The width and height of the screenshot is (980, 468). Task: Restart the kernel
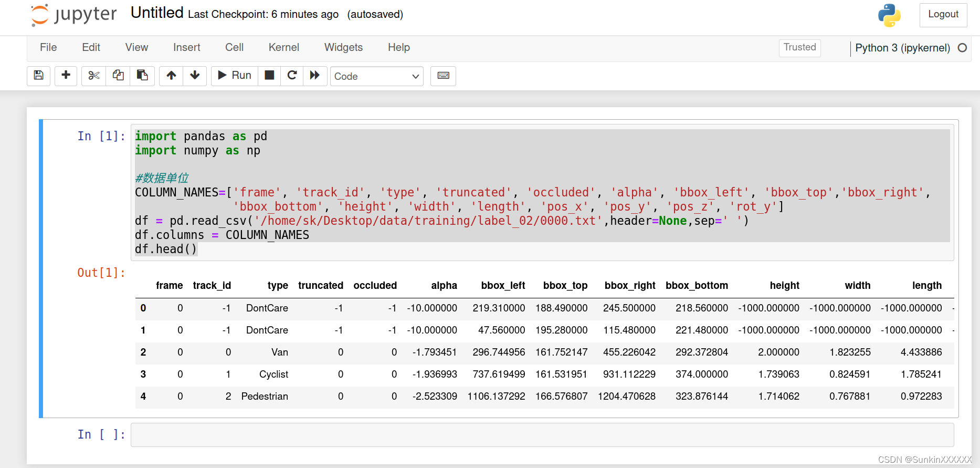(292, 76)
